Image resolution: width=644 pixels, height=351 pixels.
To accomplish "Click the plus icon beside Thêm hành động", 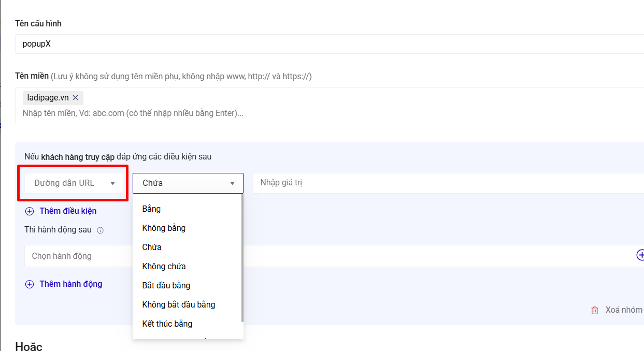I will click(30, 284).
